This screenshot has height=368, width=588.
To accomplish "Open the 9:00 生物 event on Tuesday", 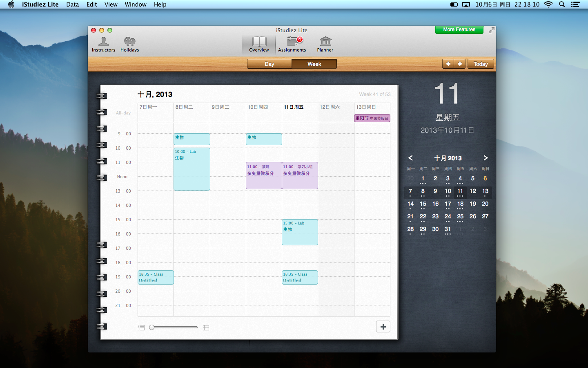I will (192, 139).
